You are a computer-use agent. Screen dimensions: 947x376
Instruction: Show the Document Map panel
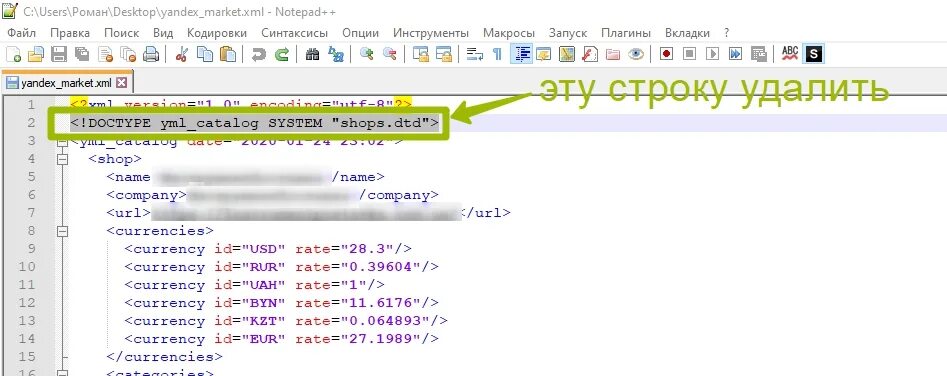point(567,54)
